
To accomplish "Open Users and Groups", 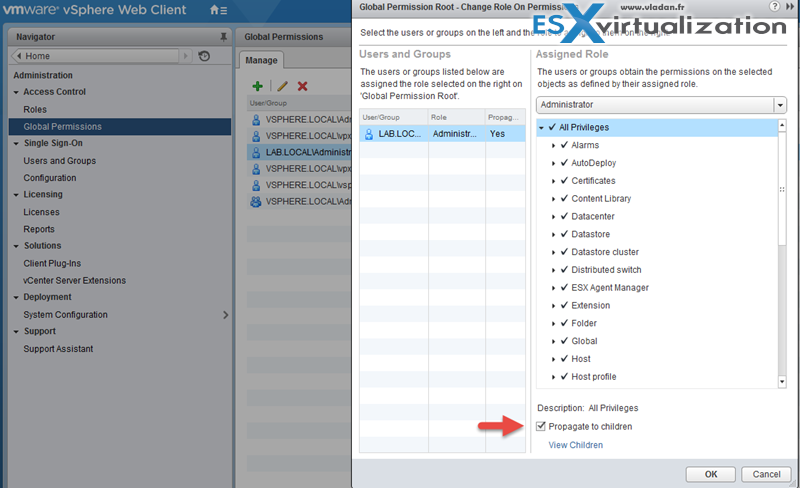I will click(60, 161).
